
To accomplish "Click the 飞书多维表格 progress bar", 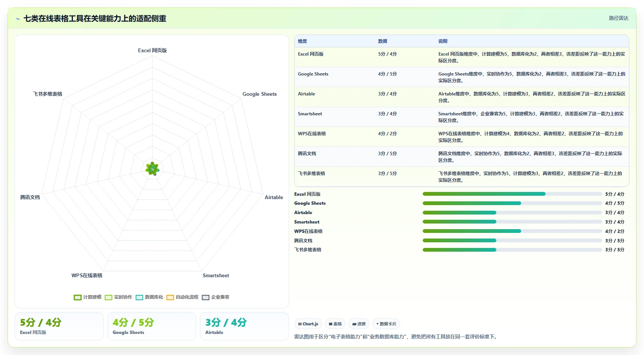I will click(x=512, y=250).
